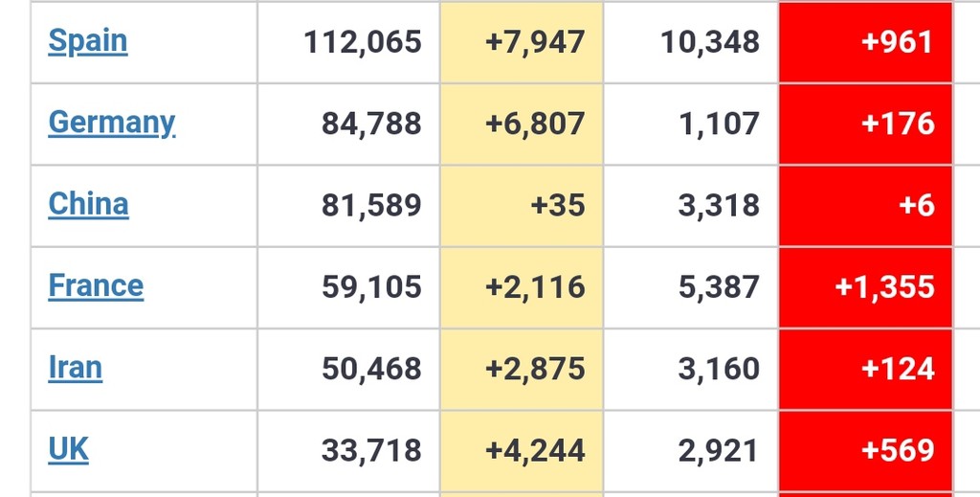Image resolution: width=980 pixels, height=497 pixels.
Task: Click Spain's new cases cell +7,947
Action: pyautogui.click(x=534, y=42)
